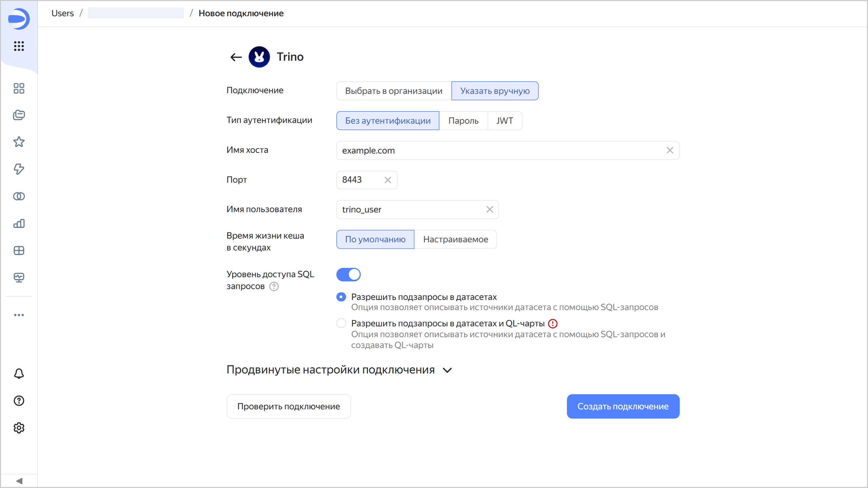Choose 'Выбрать в организации' connection option
Image resolution: width=868 pixels, height=488 pixels.
click(394, 91)
